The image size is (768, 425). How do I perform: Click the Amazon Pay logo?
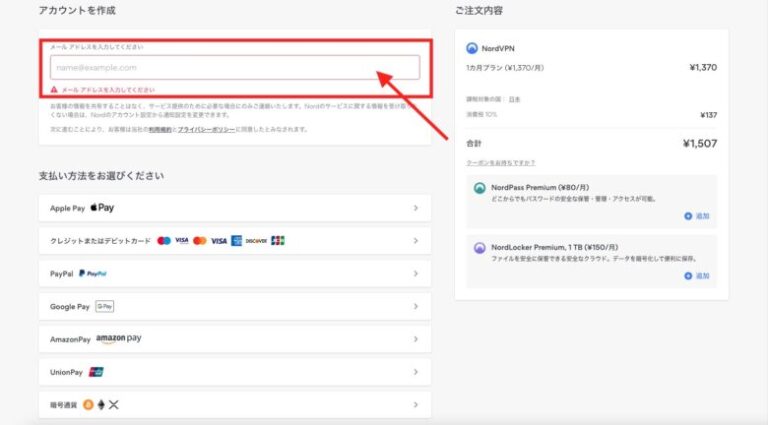119,339
